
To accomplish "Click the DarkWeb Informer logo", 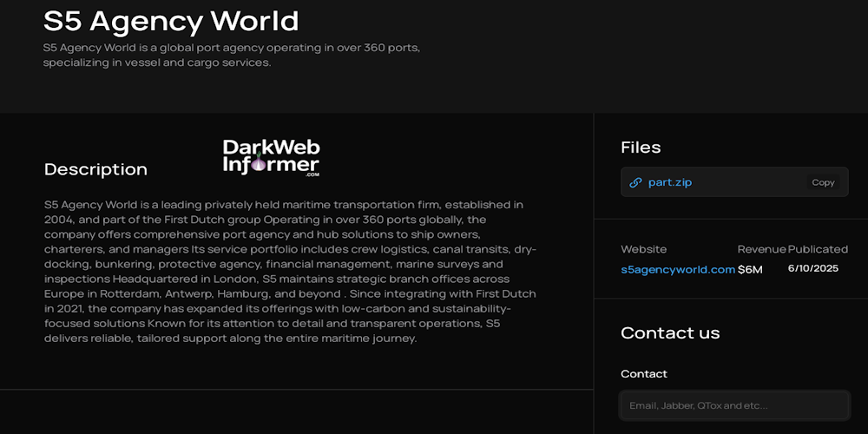I will (x=271, y=157).
